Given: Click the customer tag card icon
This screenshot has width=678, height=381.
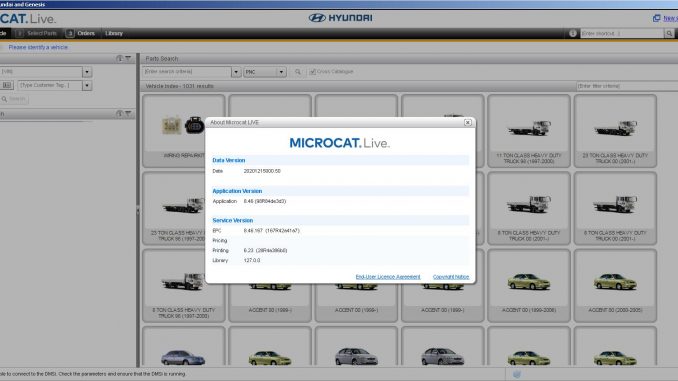Looking at the screenshot, I should point(7,86).
